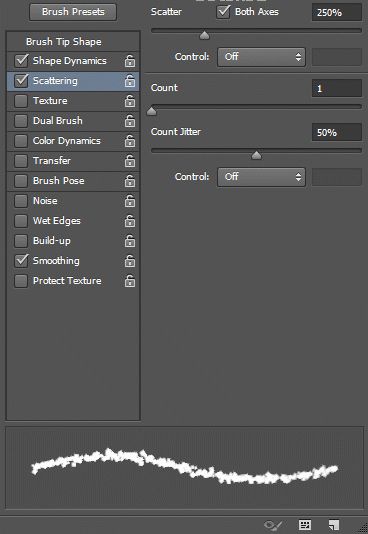Click the Count value input field
This screenshot has width=368, height=534.
[x=337, y=89]
